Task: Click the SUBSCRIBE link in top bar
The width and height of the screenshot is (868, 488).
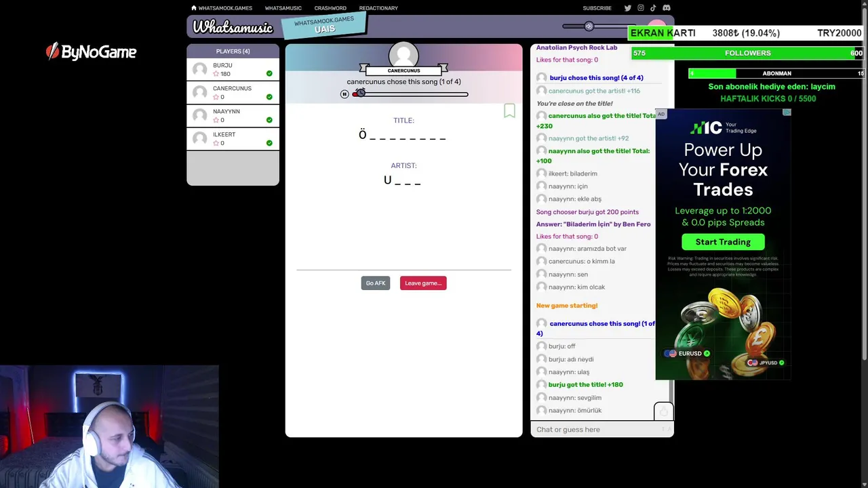Action: [x=597, y=8]
